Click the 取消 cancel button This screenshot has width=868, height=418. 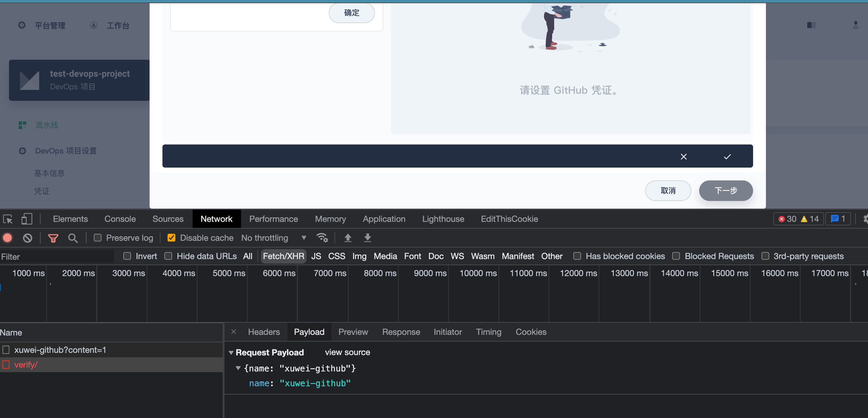(x=668, y=191)
